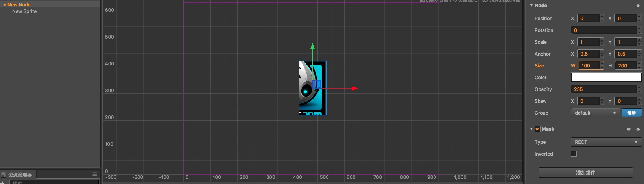
Task: Toggle the Mask component enabled checkbox
Action: 537,129
